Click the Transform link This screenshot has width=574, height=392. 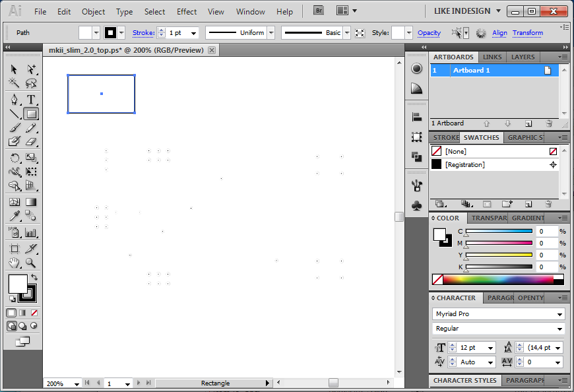(528, 32)
